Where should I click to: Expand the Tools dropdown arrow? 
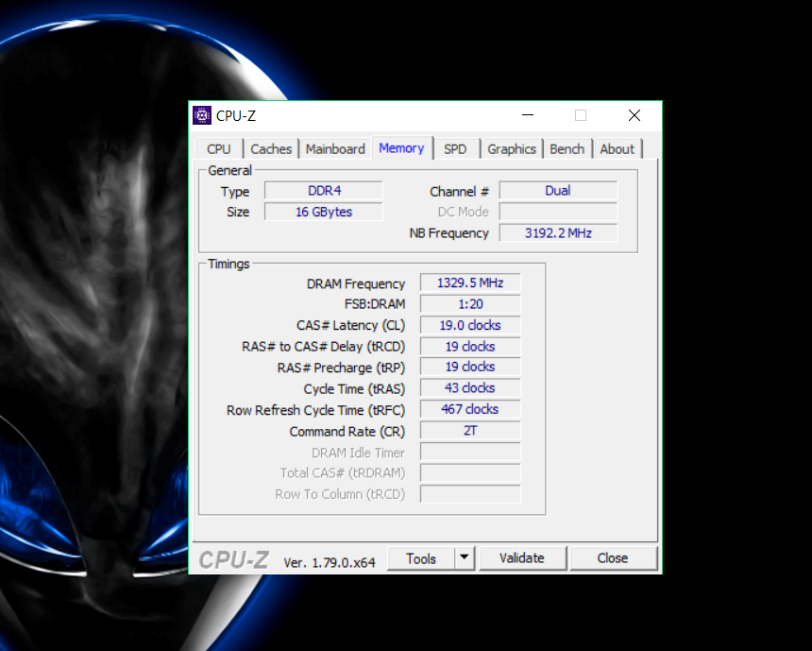click(465, 558)
